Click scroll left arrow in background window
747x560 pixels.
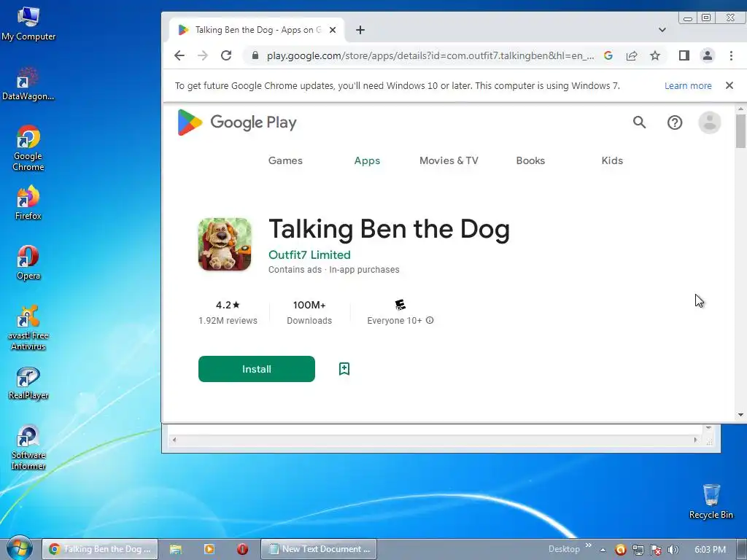point(174,440)
